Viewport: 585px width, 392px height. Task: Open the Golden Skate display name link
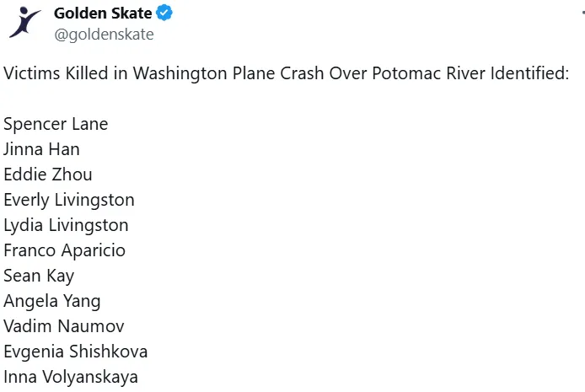[x=103, y=13]
